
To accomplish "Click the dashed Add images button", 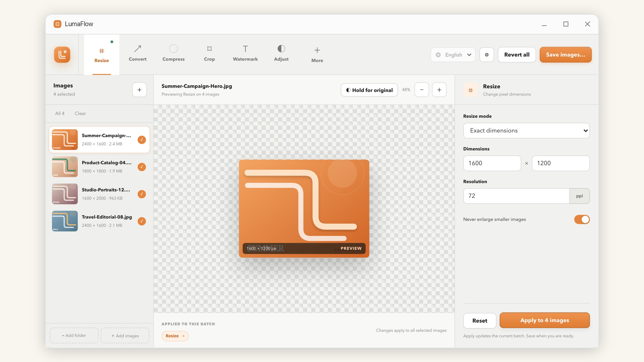I will tap(125, 335).
